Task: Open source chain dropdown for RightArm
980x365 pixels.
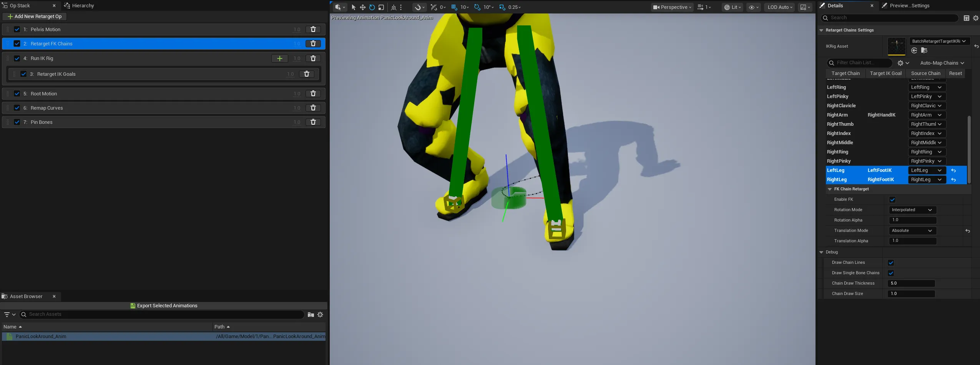Action: pyautogui.click(x=927, y=115)
